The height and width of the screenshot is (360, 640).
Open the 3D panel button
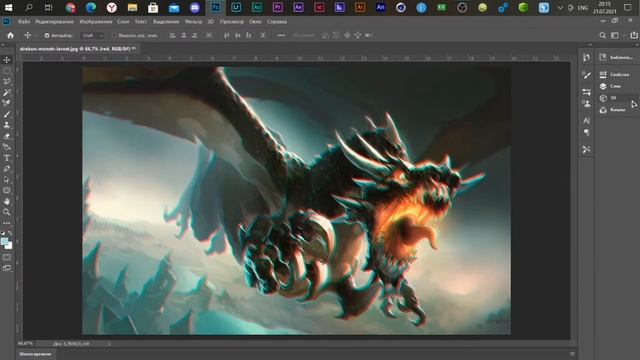point(608,98)
